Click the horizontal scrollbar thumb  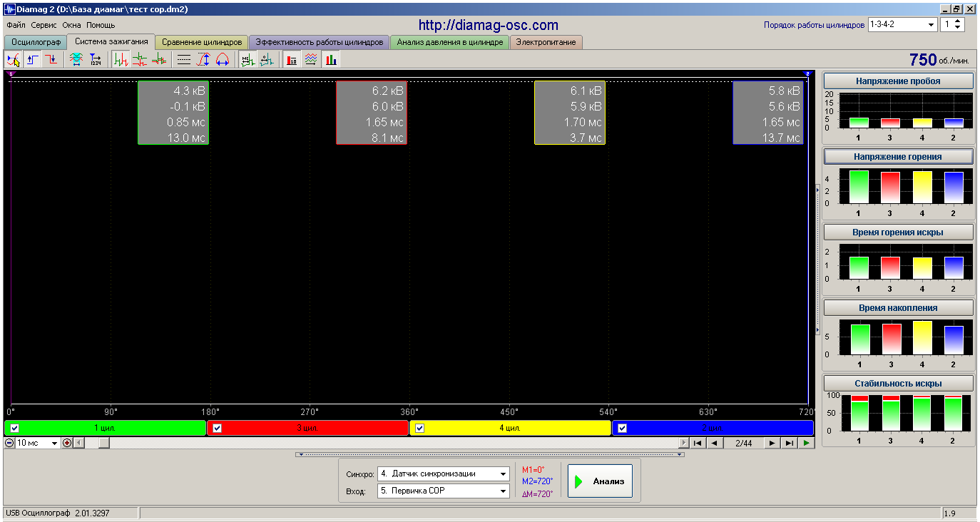(x=103, y=443)
